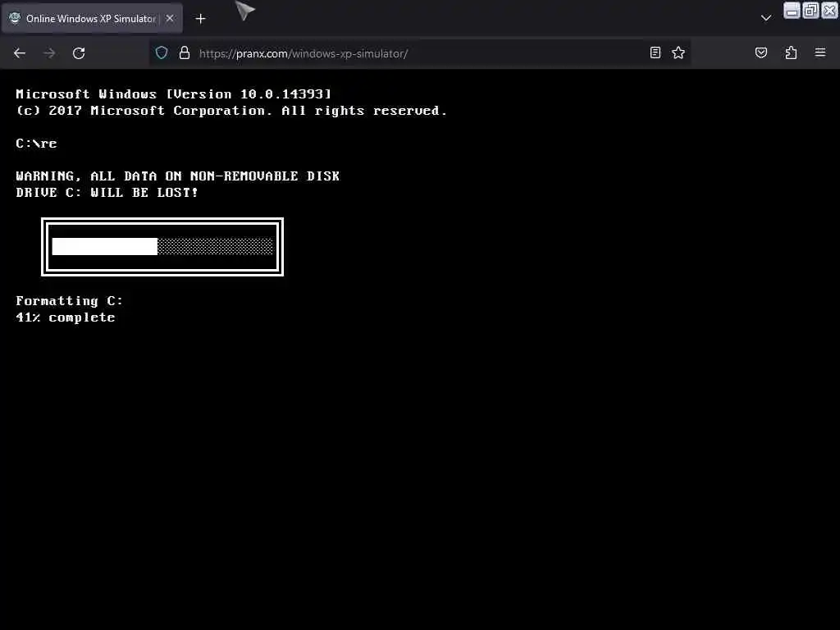Viewport: 840px width, 630px height.
Task: Click the 'DRIVE C: WILL BE LOST!' line
Action: click(x=107, y=192)
